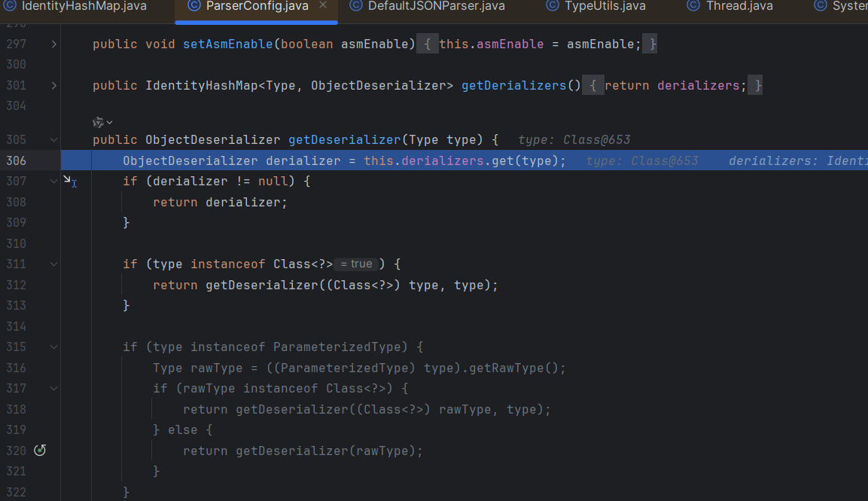Image resolution: width=868 pixels, height=501 pixels.
Task: Click the recursive call icon on line 320
Action: pyautogui.click(x=40, y=451)
